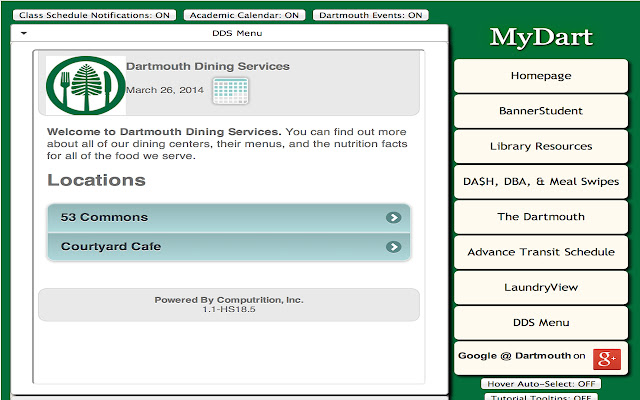Image resolution: width=640 pixels, height=400 pixels.
Task: Collapse the DDS Menu panel arrow
Action: [x=24, y=33]
